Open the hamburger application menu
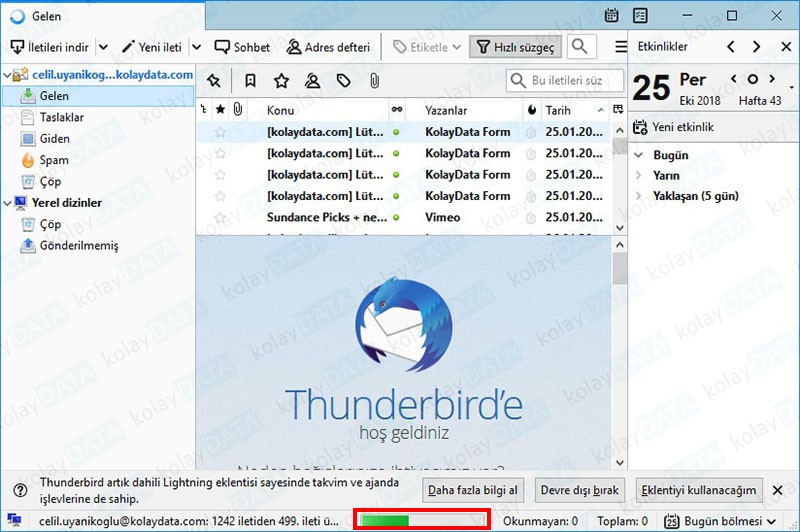 (x=621, y=47)
